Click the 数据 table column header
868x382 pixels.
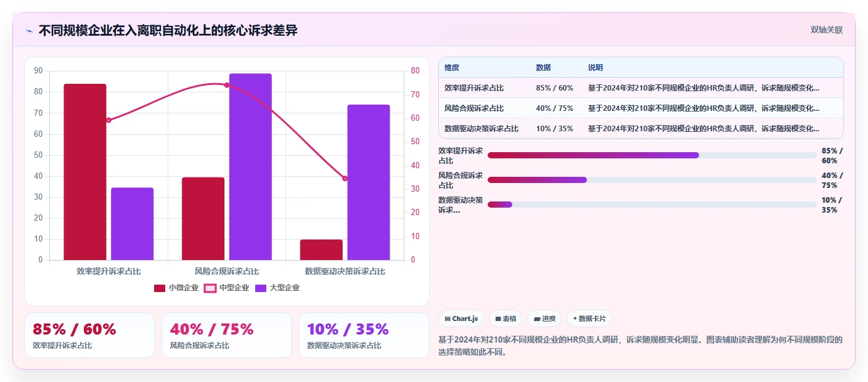[544, 68]
